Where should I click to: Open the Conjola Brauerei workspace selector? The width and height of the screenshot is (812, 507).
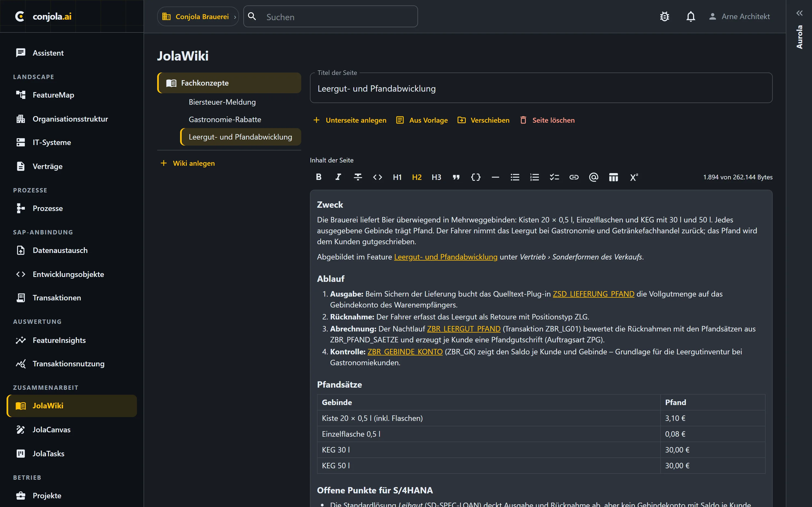(x=198, y=16)
